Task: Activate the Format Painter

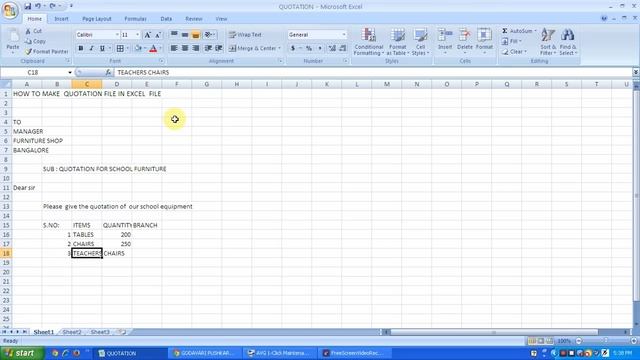Action: pos(47,51)
